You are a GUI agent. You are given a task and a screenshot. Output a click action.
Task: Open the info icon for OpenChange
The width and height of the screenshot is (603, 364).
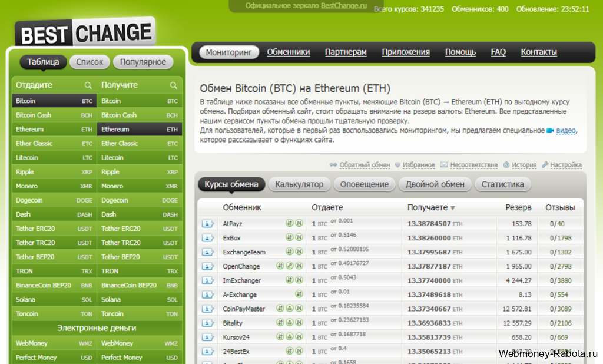point(207,266)
